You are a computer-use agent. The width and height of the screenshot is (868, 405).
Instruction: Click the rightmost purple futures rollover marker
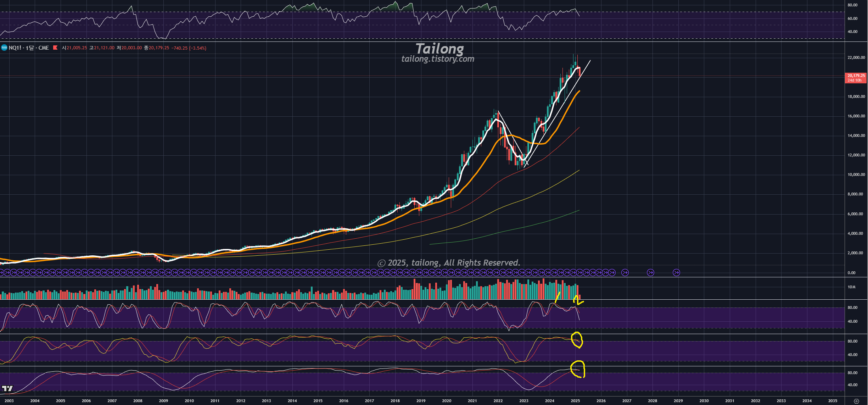[x=676, y=273]
